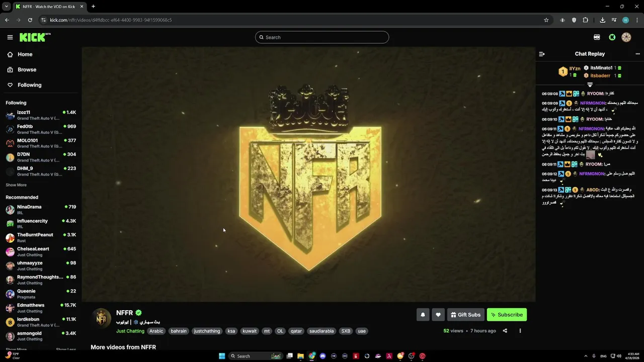The height and width of the screenshot is (362, 644).
Task: Click the green Subscribe button
Action: click(507, 315)
